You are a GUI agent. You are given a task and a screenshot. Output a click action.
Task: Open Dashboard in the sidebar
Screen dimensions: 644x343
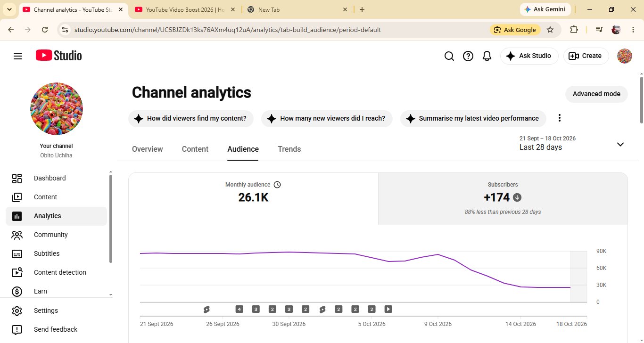point(57,178)
